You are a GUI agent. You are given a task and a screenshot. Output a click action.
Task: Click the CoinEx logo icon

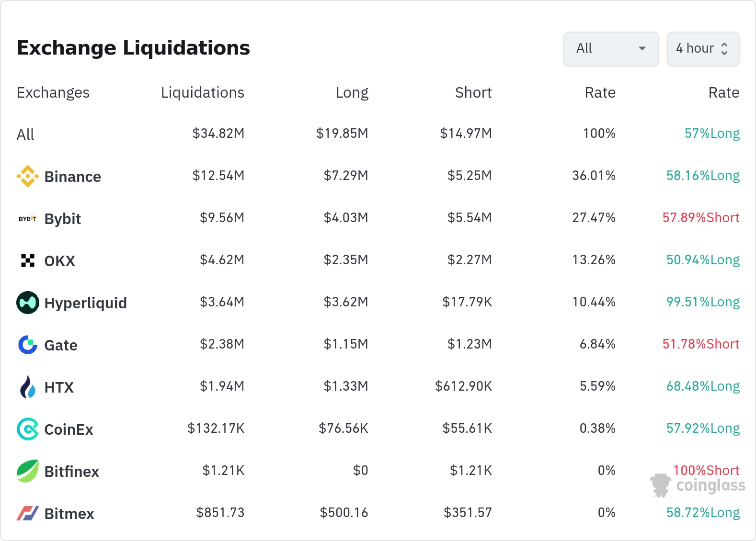coord(28,429)
